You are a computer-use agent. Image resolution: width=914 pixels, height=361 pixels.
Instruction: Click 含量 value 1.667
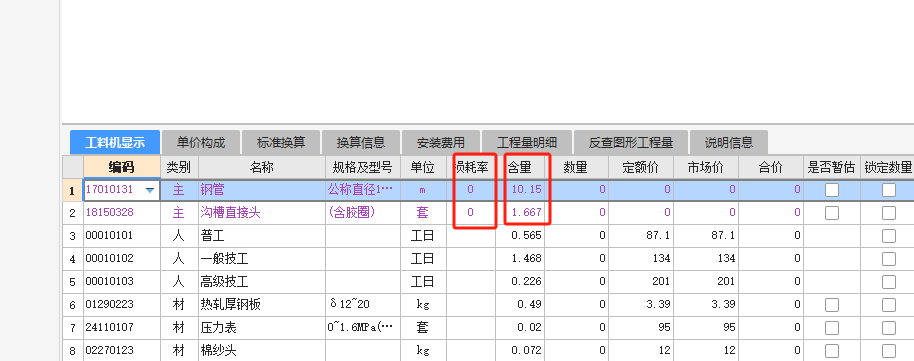pyautogui.click(x=520, y=213)
